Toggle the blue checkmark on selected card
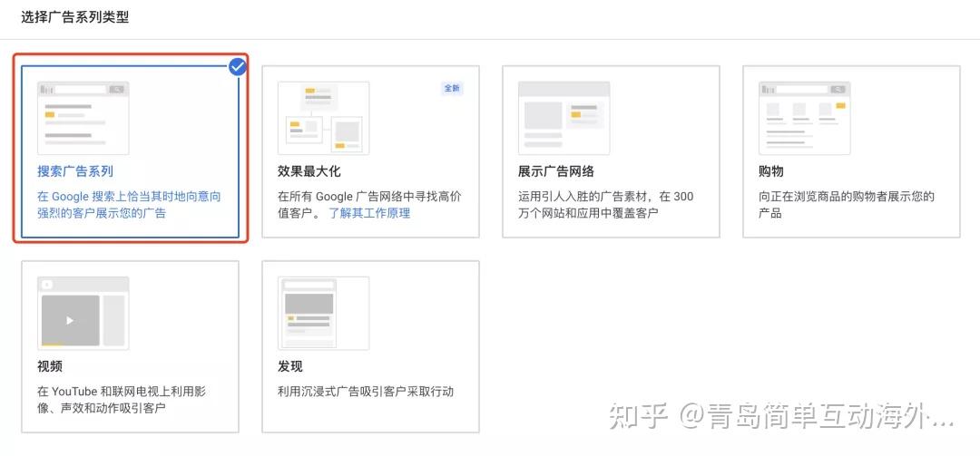Screen dimensions: 980x456 click(x=238, y=66)
